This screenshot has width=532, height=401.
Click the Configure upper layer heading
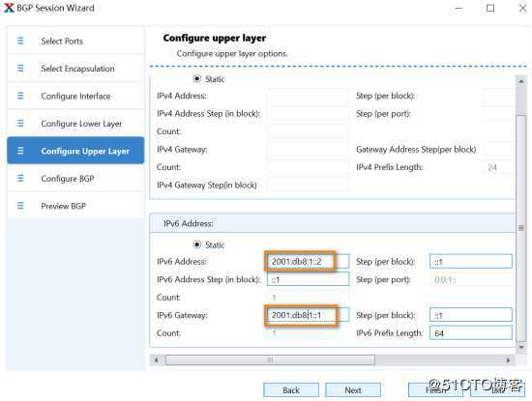tap(215, 38)
